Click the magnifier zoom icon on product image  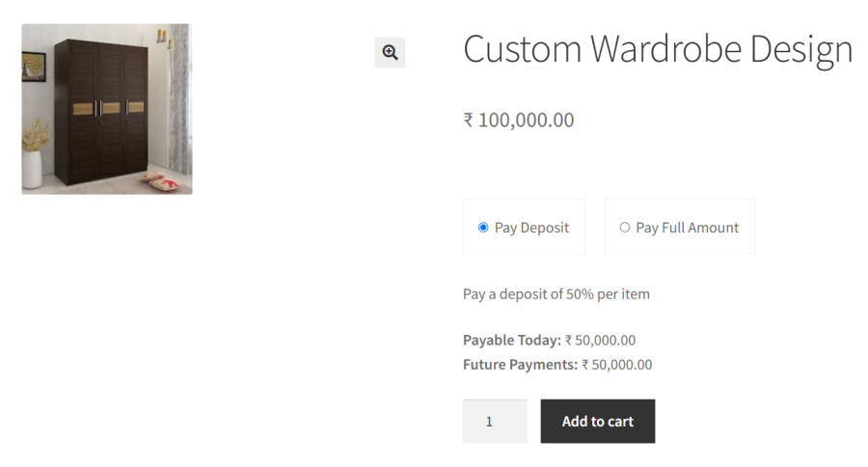coord(390,53)
